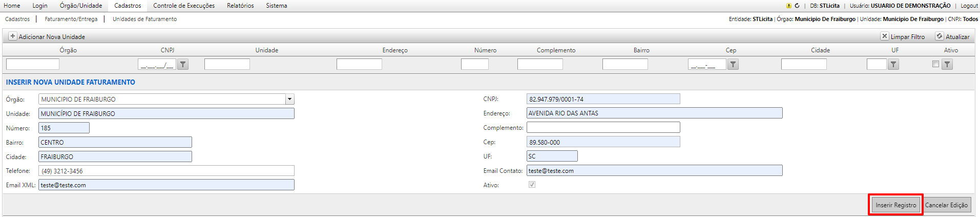
Task: Click the reload icon beside DB label
Action: [x=797, y=6]
